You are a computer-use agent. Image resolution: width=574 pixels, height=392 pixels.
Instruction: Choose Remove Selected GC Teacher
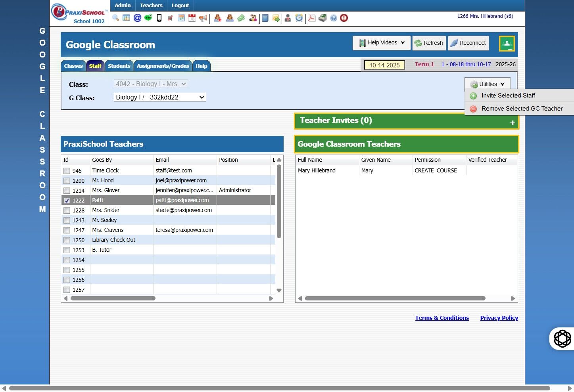[519, 109]
